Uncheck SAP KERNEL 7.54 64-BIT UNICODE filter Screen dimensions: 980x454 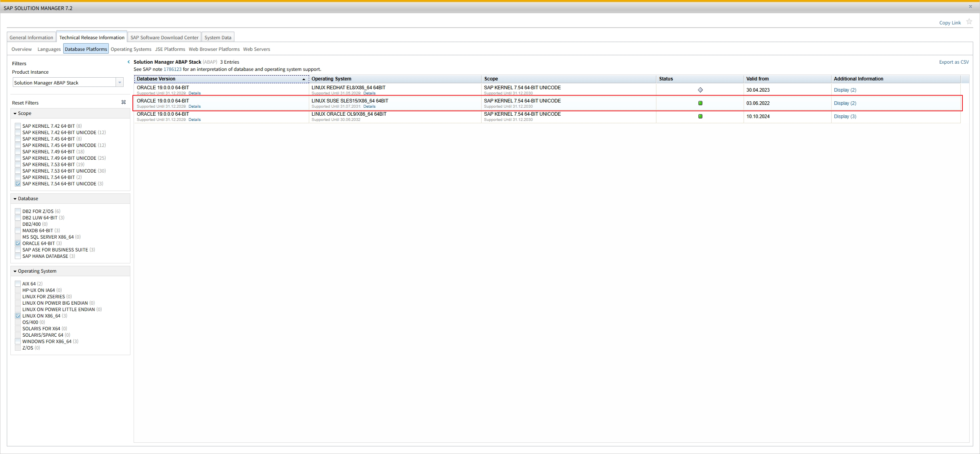[18, 183]
